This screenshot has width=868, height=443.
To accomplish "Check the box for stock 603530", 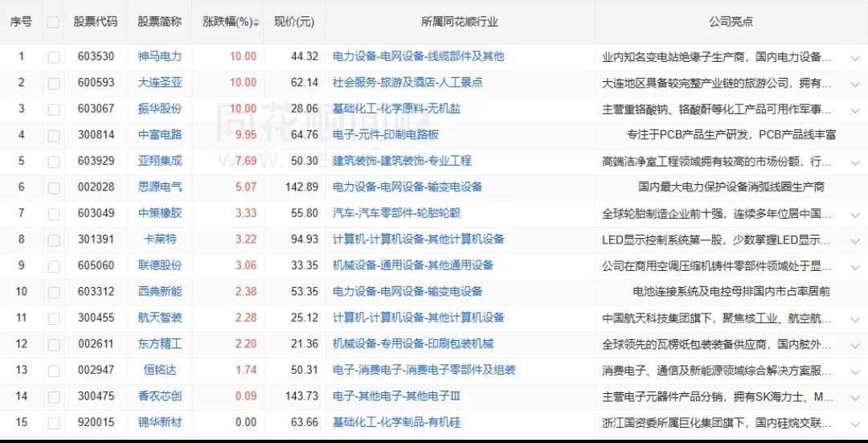I will pyautogui.click(x=53, y=57).
